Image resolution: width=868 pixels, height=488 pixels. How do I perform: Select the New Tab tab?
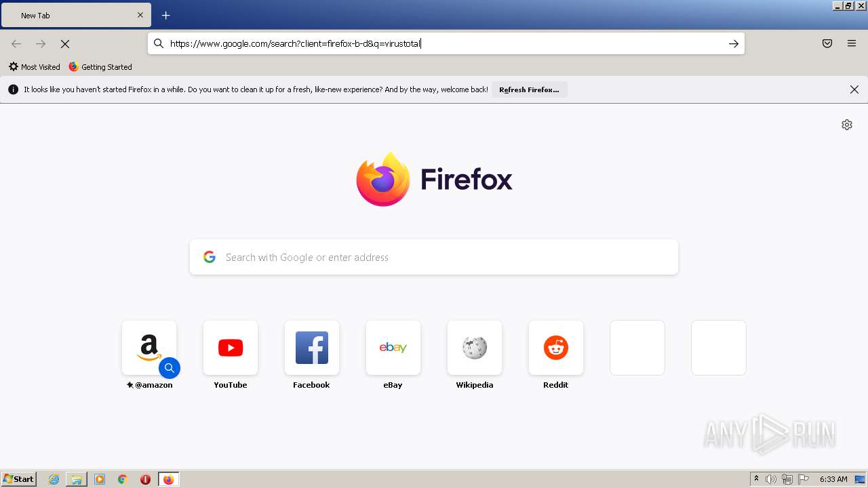pyautogui.click(x=76, y=15)
